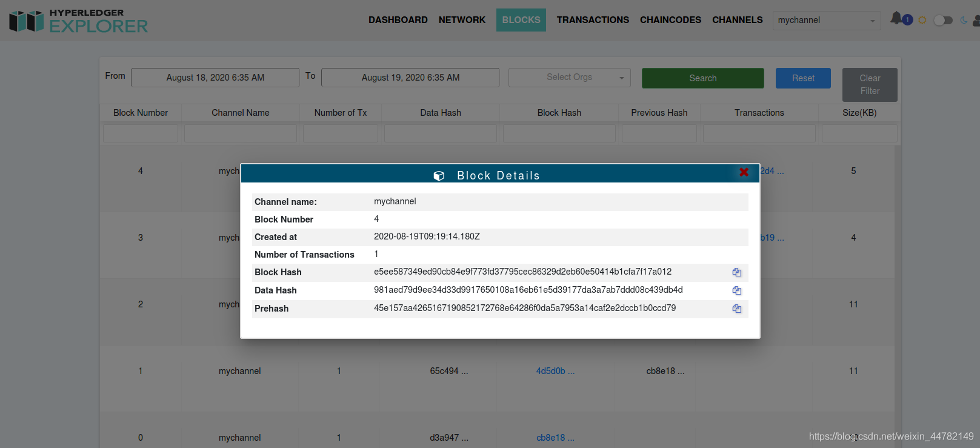980x448 pixels.
Task: Focus the Number of Tx filter box
Action: pos(341,133)
